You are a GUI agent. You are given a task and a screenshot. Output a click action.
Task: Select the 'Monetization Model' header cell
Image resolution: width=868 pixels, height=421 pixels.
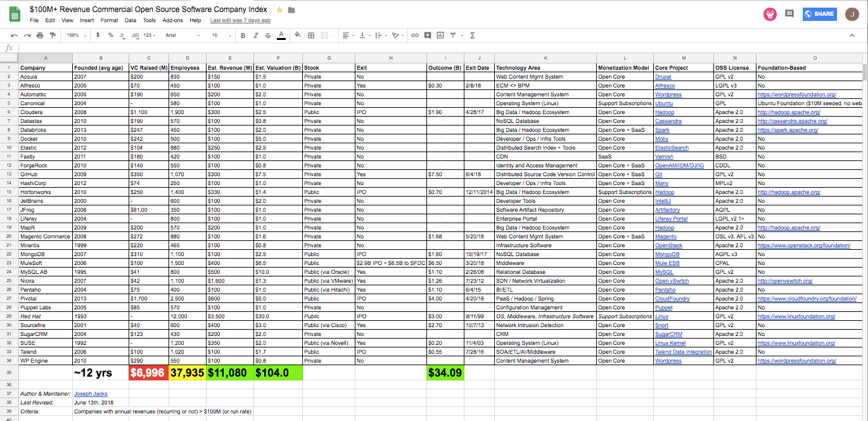click(x=625, y=68)
